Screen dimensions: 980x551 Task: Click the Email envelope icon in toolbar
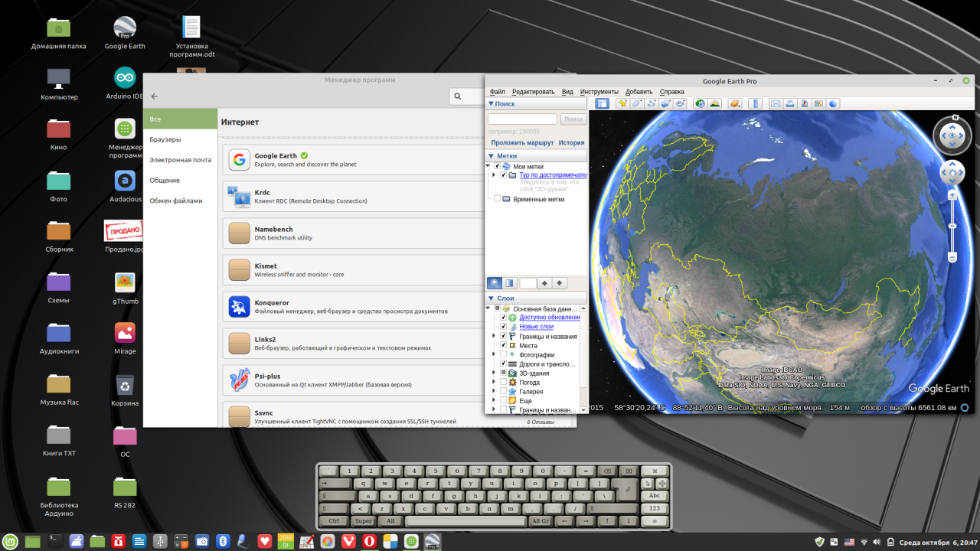(x=775, y=103)
